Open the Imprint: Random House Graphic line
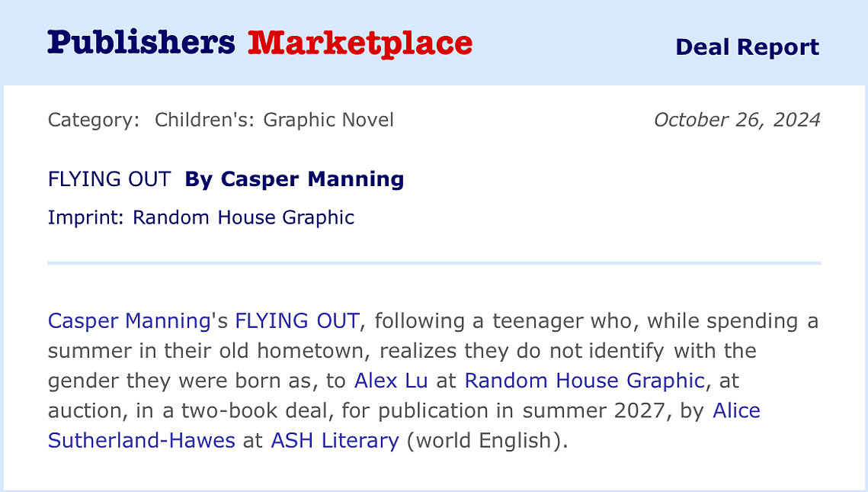The image size is (868, 492). pos(201,217)
